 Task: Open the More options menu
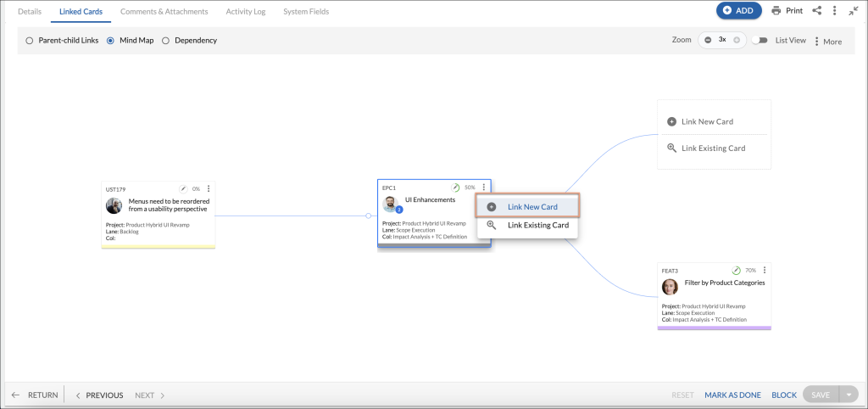click(x=828, y=41)
